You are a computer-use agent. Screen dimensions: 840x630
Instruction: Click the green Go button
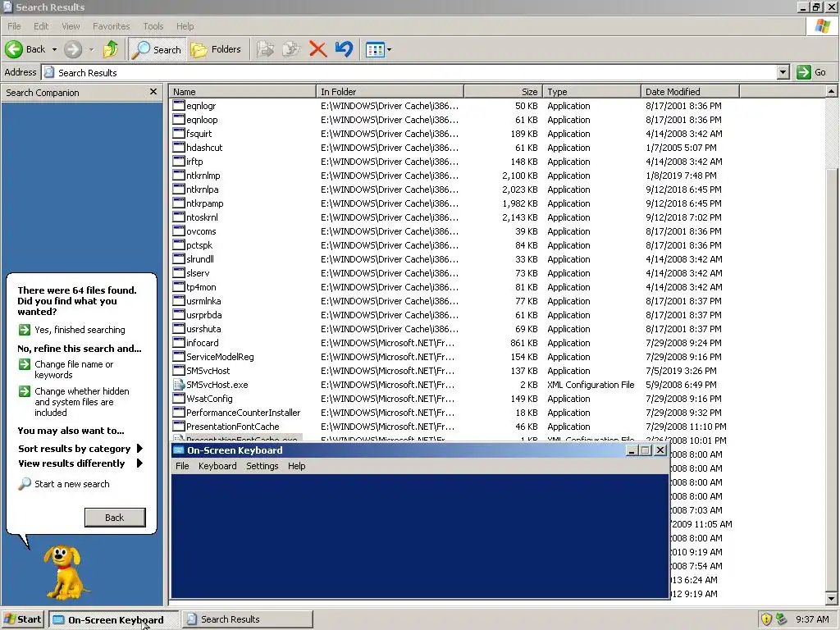(811, 72)
